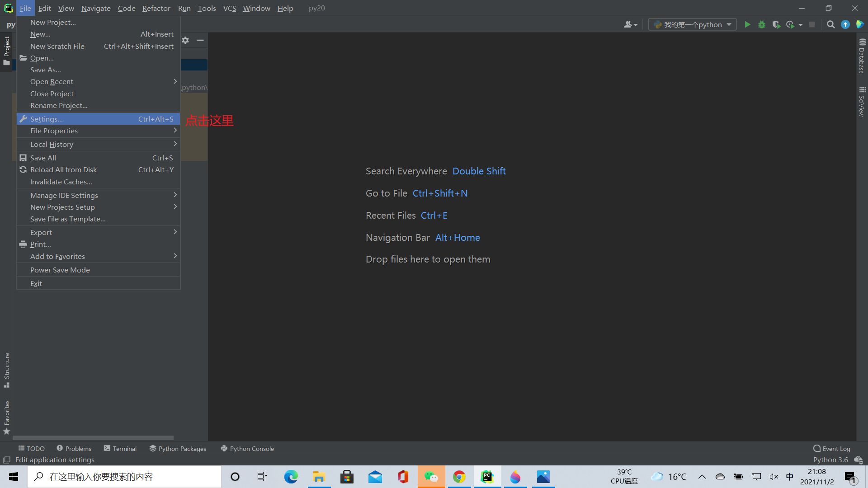Hide project panel with minus icon
The width and height of the screenshot is (868, 488).
tap(200, 40)
